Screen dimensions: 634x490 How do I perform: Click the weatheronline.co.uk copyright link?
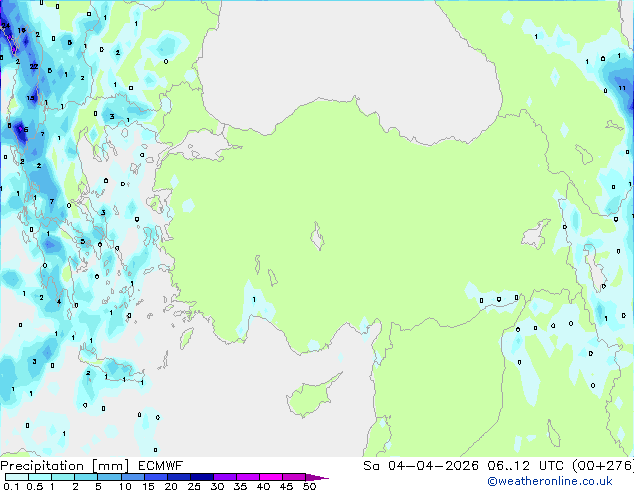tap(550, 481)
